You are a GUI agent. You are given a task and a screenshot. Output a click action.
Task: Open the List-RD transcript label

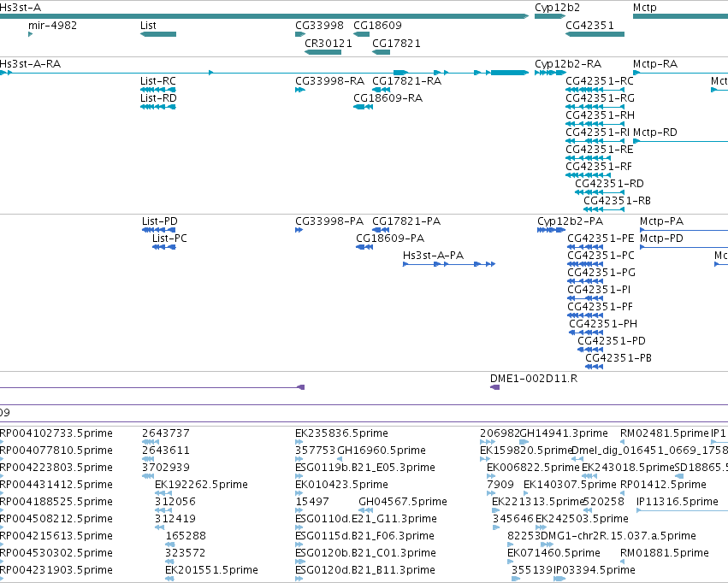(x=158, y=97)
